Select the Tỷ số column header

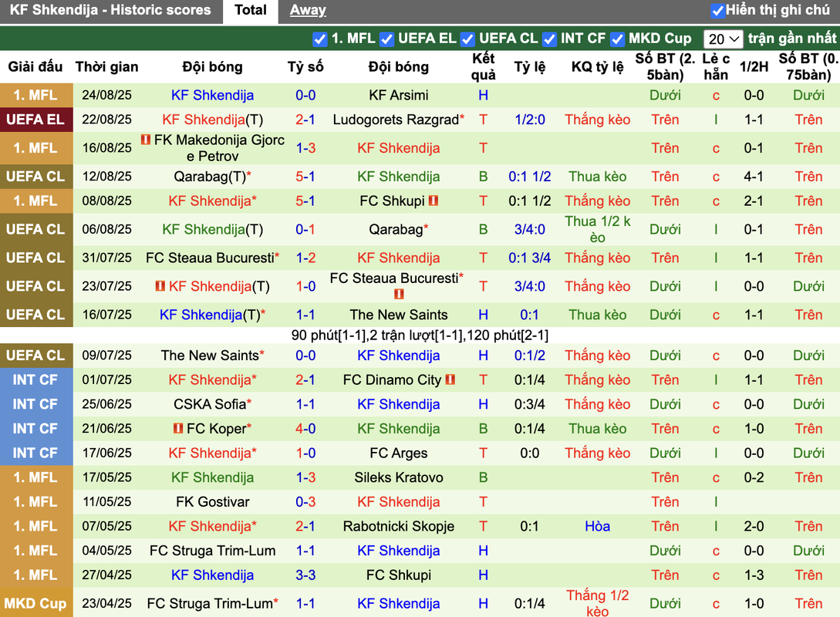[x=305, y=66]
